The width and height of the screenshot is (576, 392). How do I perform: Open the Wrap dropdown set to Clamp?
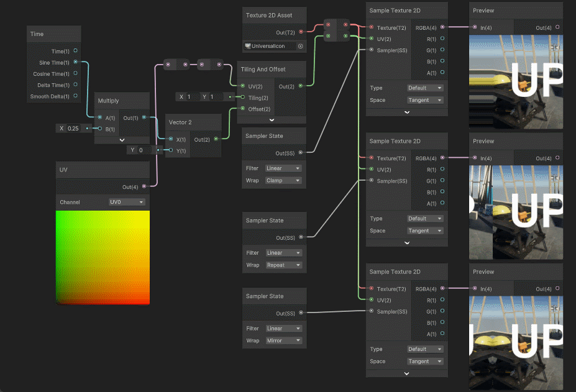283,181
